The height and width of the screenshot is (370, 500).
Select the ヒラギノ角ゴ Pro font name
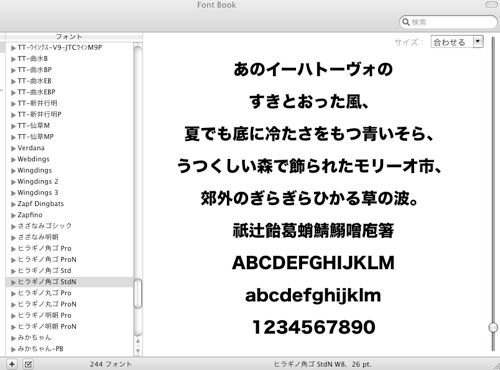(x=44, y=248)
